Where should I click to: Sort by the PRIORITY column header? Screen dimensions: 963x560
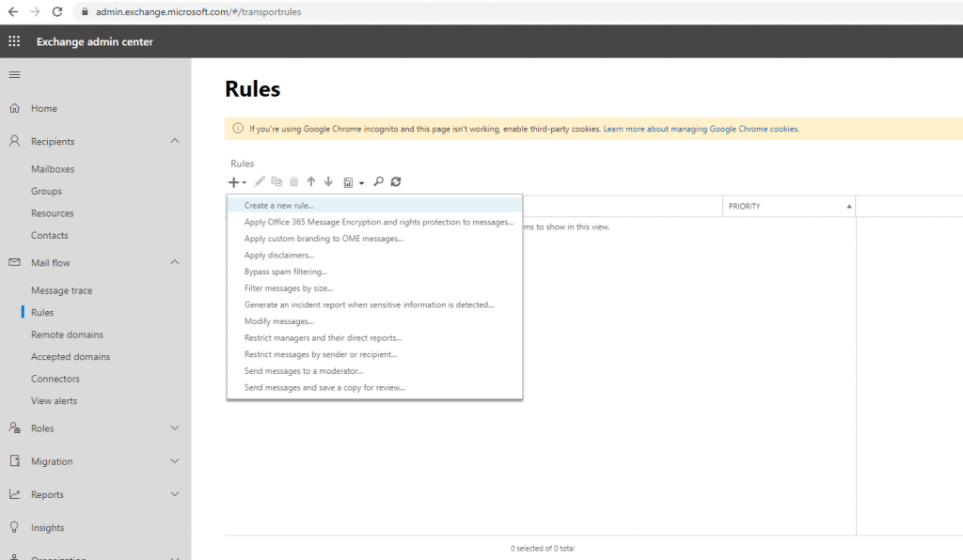point(789,206)
